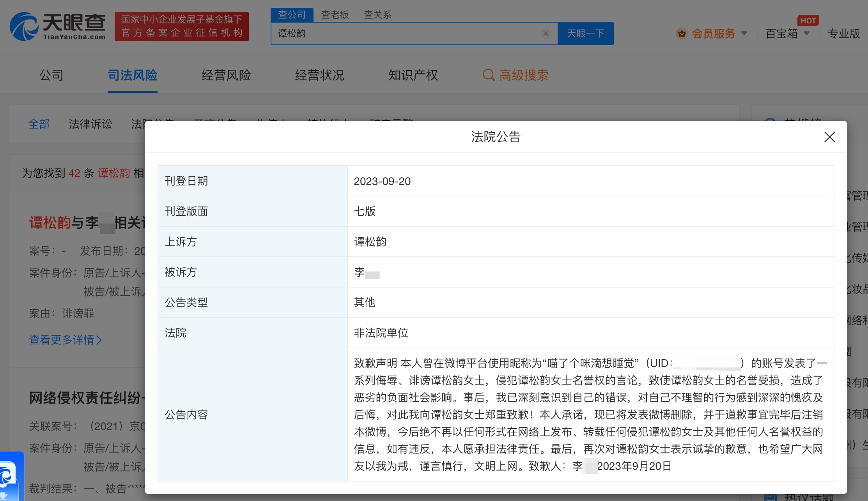868x501 pixels.
Task: Click the 天眼一下 search button
Action: click(585, 34)
